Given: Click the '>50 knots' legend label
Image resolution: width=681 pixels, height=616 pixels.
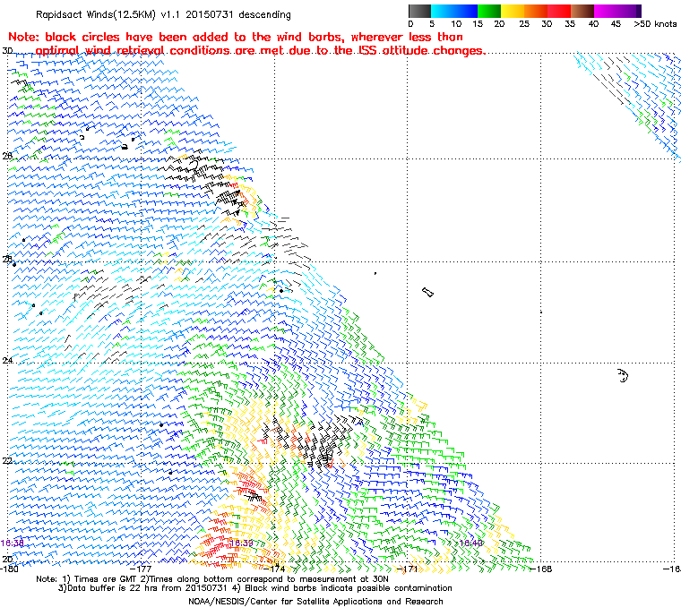Looking at the screenshot, I should (655, 24).
